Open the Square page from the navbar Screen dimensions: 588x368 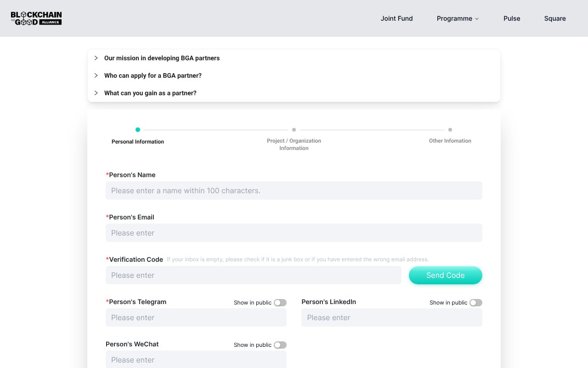point(555,18)
